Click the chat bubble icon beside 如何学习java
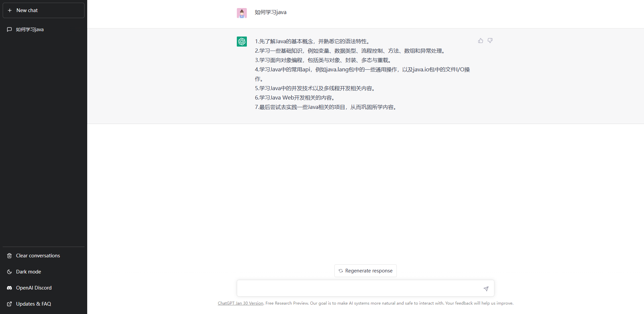 coord(9,29)
